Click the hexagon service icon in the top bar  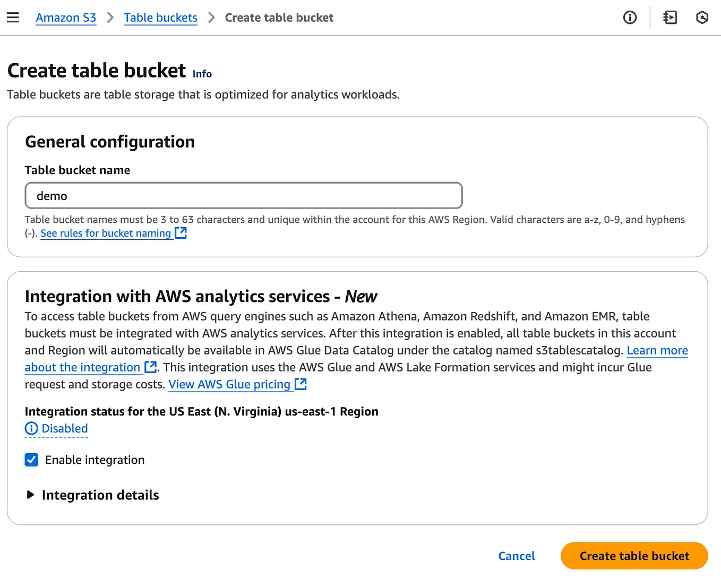[x=702, y=17]
